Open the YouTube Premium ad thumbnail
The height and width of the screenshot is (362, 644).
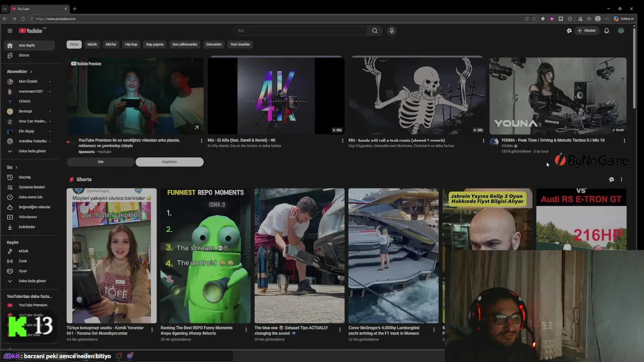pos(135,96)
